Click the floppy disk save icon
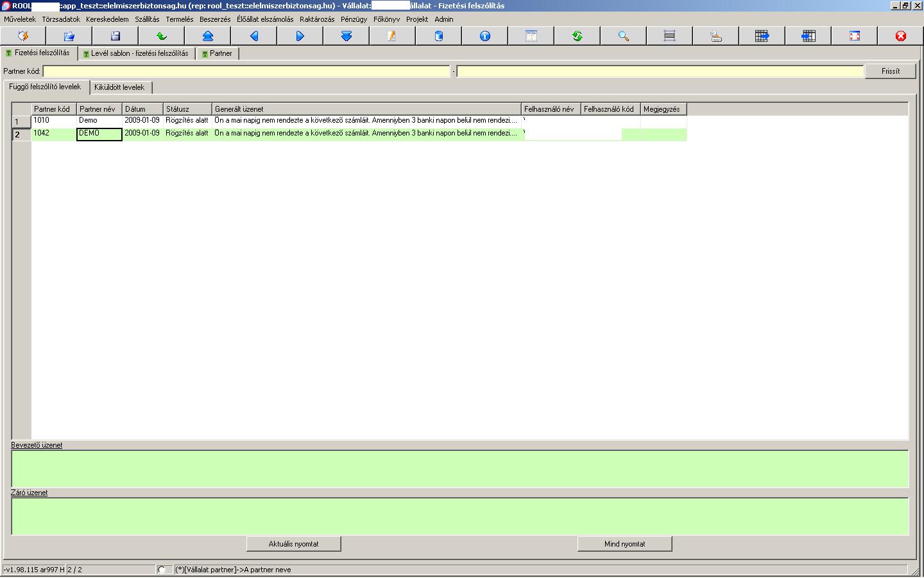This screenshot has width=924, height=578. point(116,36)
